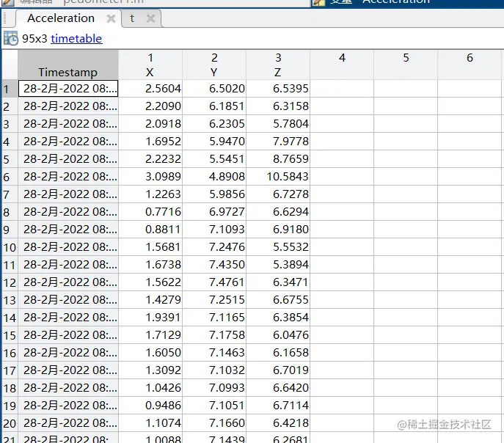The image size is (504, 443).
Task: Click the Timestamp cell in row 13
Action: pos(68,300)
